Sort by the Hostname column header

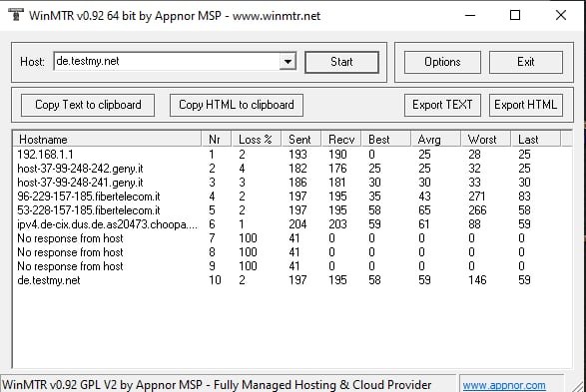coord(107,140)
